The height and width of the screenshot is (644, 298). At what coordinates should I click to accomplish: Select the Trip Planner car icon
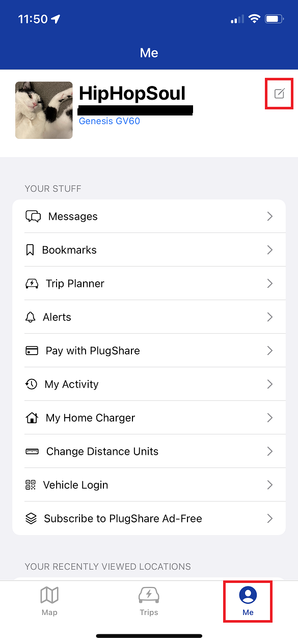coord(32,283)
